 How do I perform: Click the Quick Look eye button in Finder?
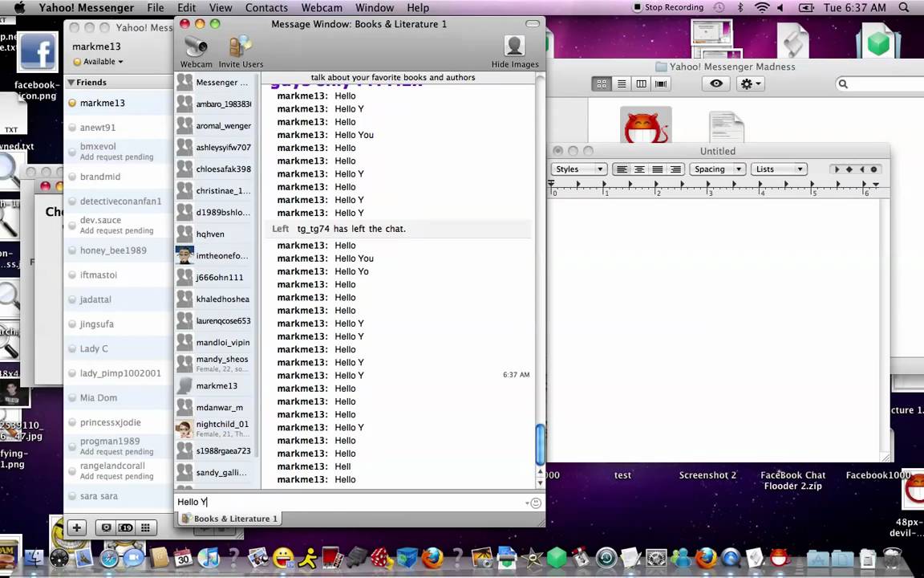716,83
